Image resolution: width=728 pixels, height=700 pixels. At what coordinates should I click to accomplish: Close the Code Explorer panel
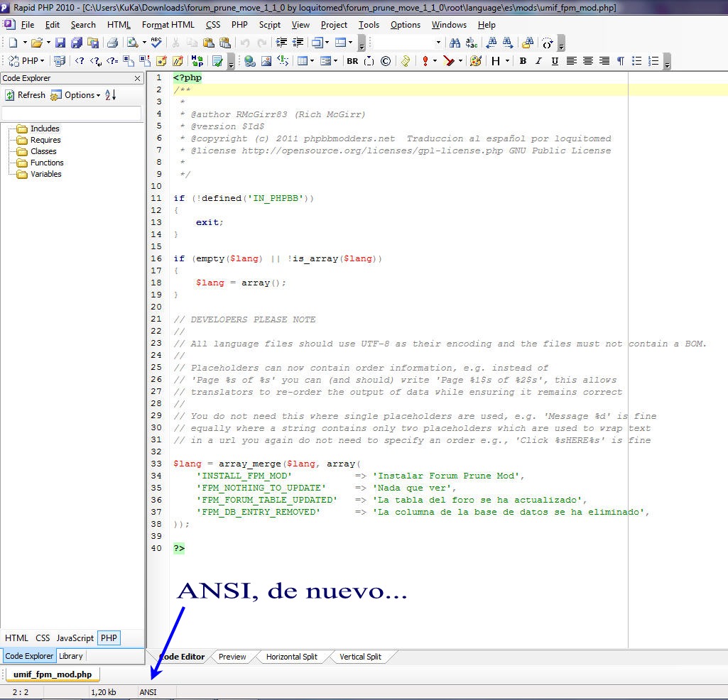137,78
